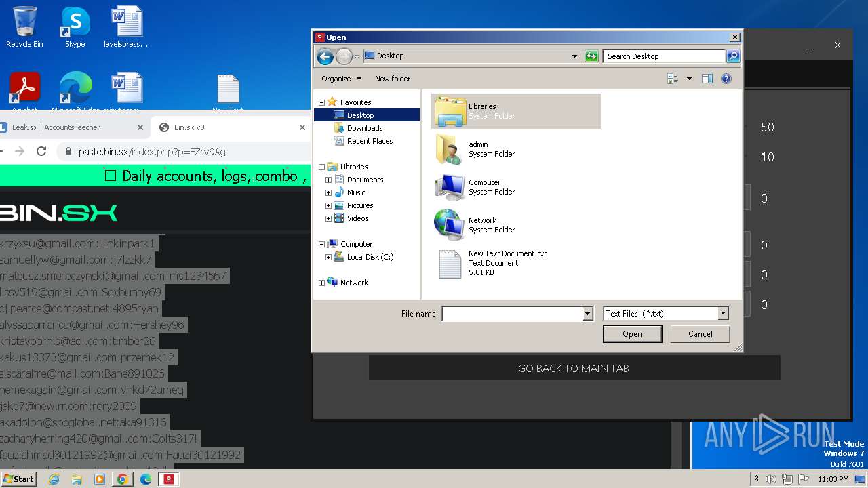Collapse the Libraries tree node
868x488 pixels.
[321, 167]
